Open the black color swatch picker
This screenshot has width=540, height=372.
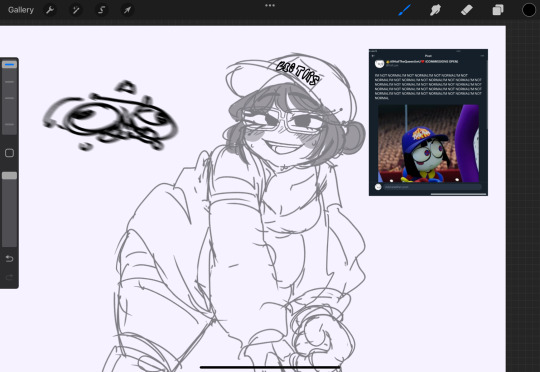(x=529, y=10)
